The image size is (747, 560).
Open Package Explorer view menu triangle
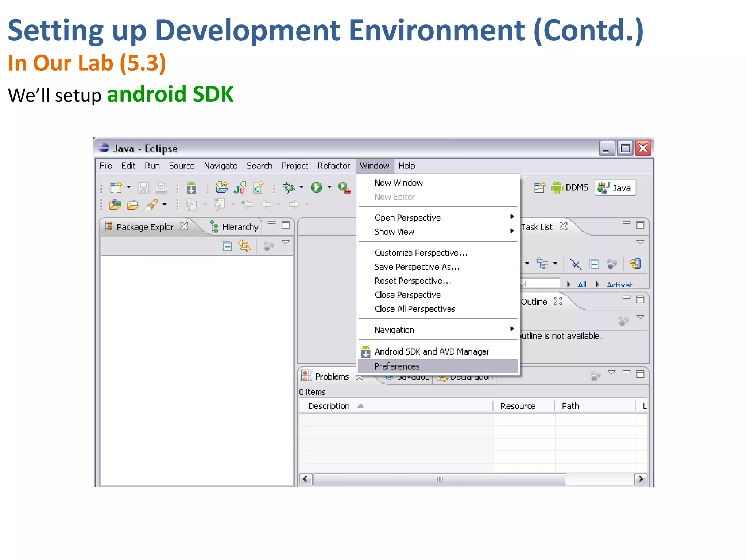(286, 242)
